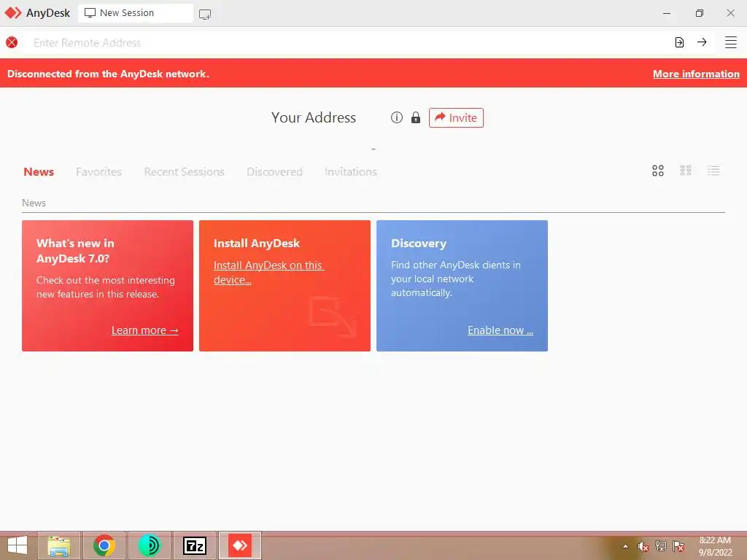Viewport: 747px width, 560px height.
Task: Switch to the News tab
Action: coord(39,172)
